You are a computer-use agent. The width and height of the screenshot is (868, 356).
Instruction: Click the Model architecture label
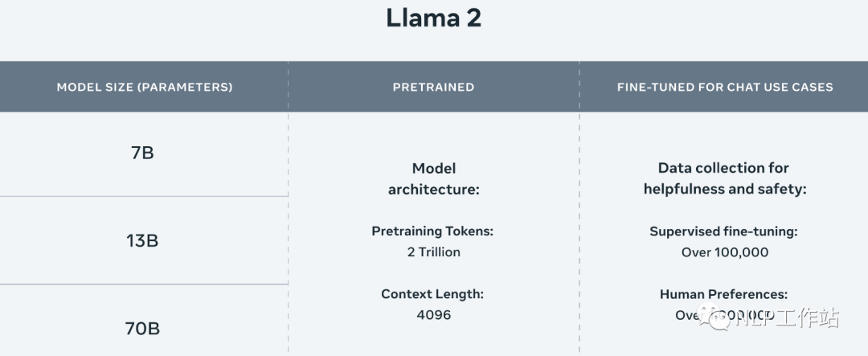pyautogui.click(x=433, y=178)
